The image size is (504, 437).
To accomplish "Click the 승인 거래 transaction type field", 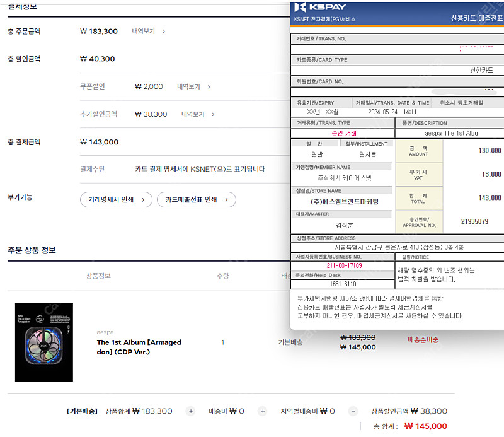I will [x=344, y=133].
